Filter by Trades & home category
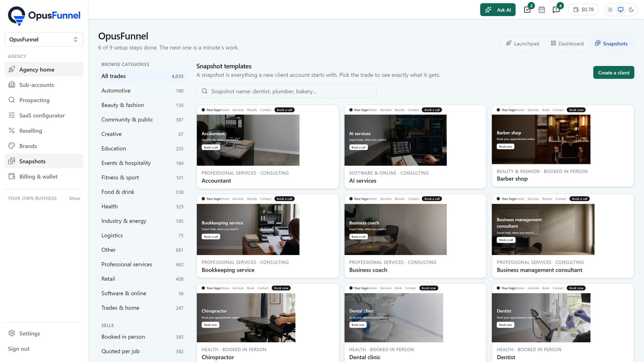 point(142,308)
